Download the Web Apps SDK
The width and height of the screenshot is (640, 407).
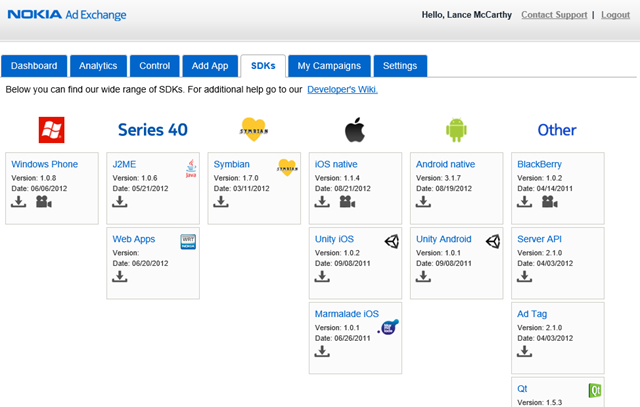click(x=120, y=277)
